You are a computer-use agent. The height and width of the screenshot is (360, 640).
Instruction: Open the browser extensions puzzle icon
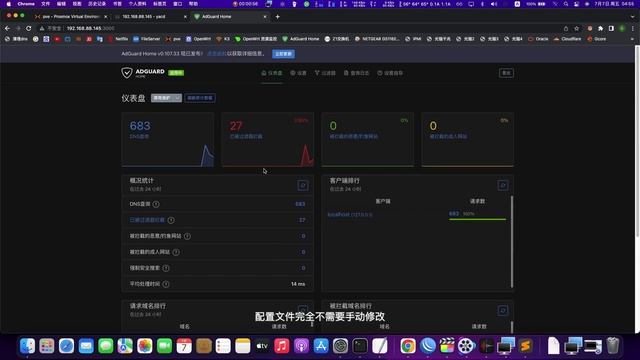click(600, 28)
